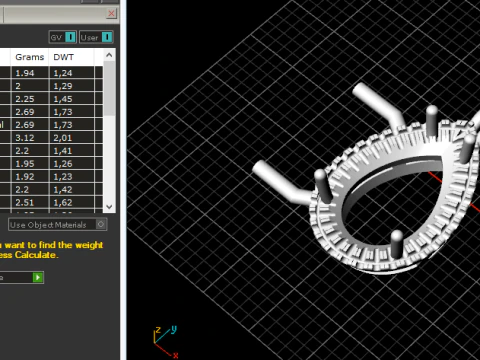Click the green Calculate play button
This screenshot has height=360, width=480.
point(38,277)
